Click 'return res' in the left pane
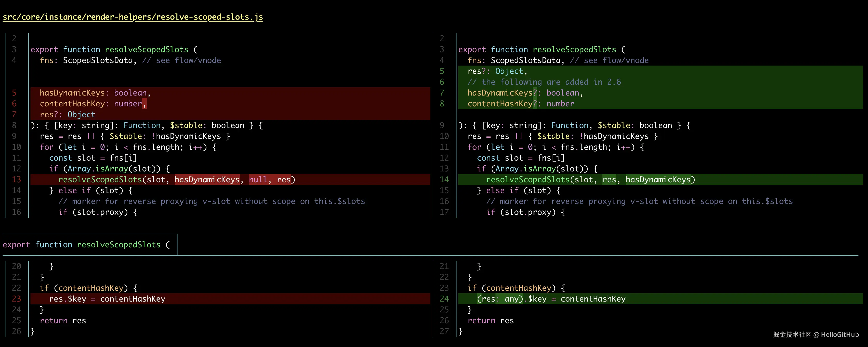This screenshot has width=868, height=347. (63, 320)
